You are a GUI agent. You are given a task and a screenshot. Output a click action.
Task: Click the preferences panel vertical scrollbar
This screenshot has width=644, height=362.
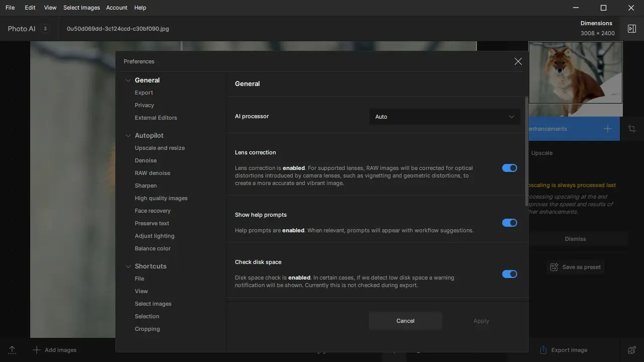pyautogui.click(x=527, y=151)
